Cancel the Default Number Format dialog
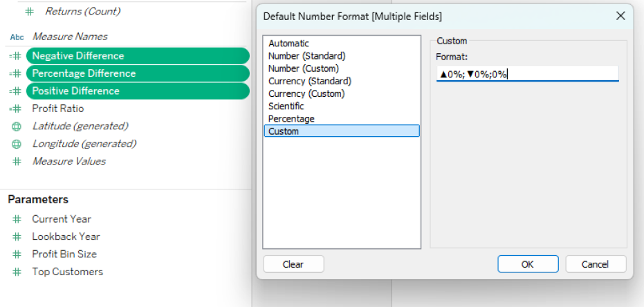Viewport: 644px width, 307px height. coord(596,264)
